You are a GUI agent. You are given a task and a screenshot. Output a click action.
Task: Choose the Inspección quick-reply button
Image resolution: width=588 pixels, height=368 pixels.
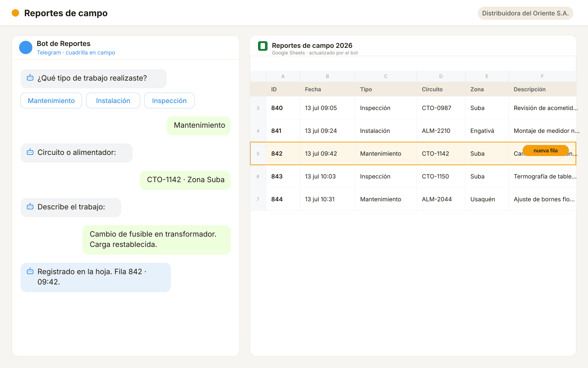pyautogui.click(x=169, y=100)
